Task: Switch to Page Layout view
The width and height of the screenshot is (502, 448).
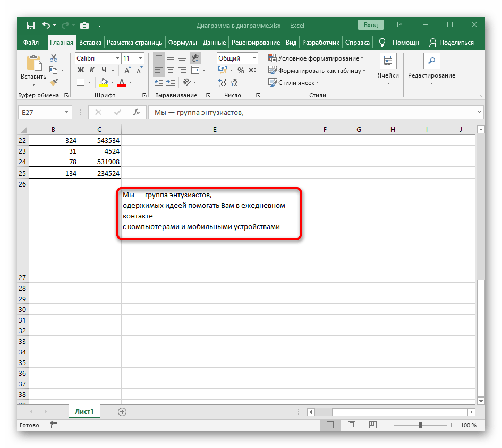Action: tap(352, 425)
